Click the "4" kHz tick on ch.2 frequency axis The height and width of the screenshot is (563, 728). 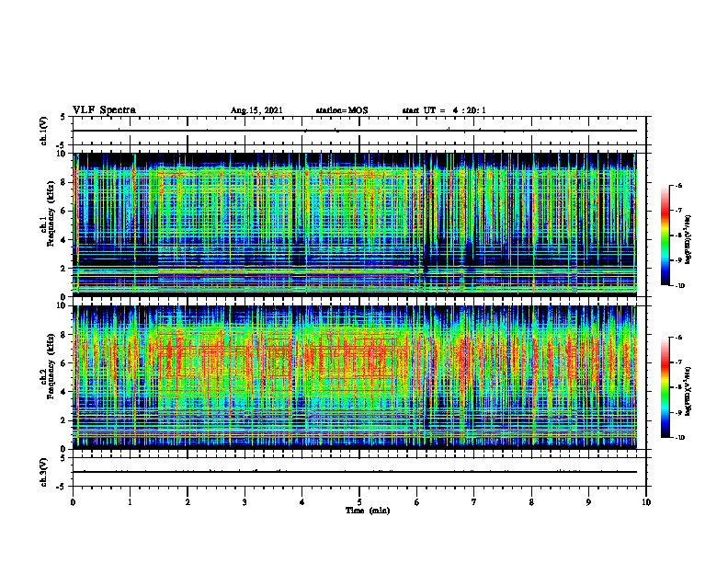(x=64, y=392)
